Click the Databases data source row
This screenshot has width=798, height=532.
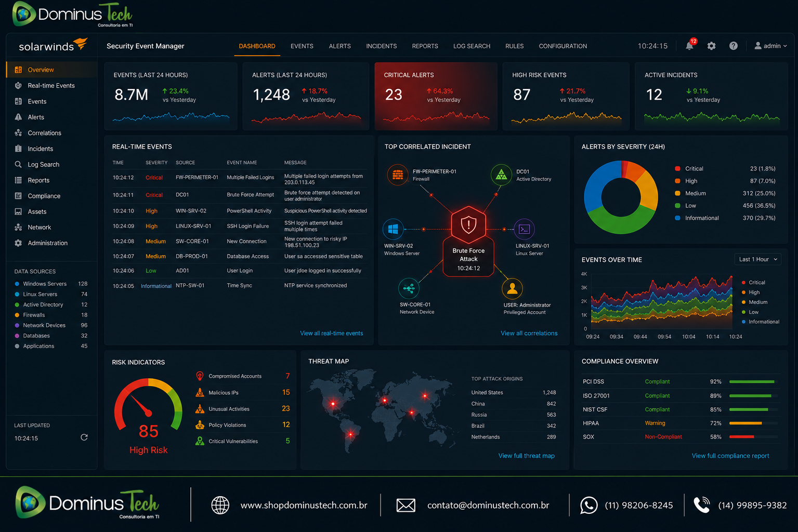(x=51, y=336)
